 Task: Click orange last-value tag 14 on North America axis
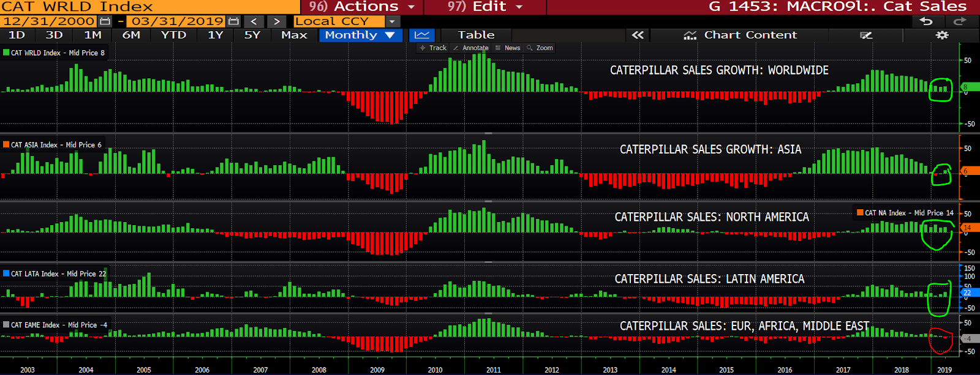[x=970, y=228]
